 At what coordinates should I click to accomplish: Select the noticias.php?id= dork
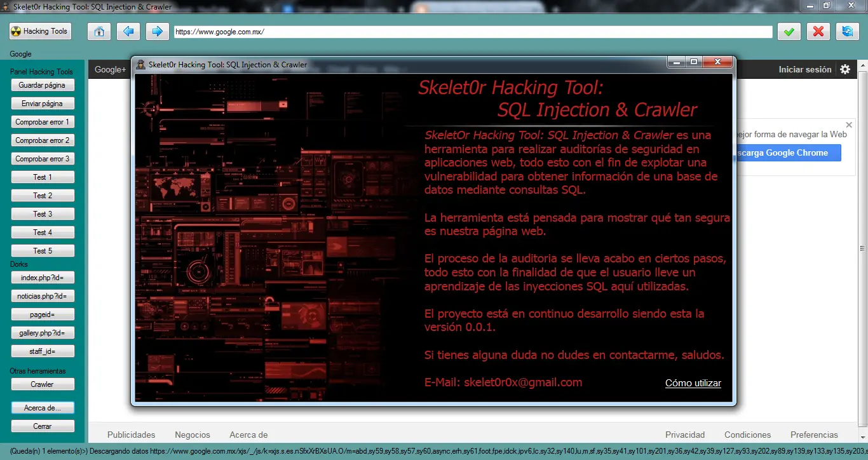point(43,296)
